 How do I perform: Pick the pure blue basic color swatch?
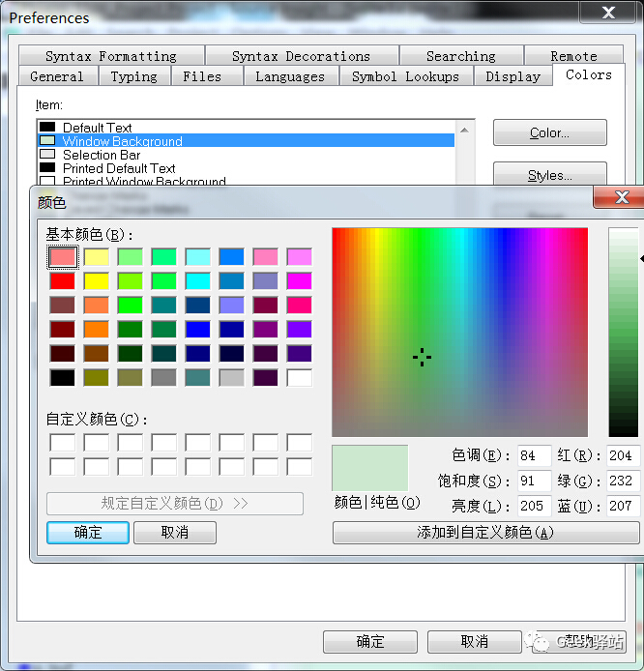pyautogui.click(x=197, y=330)
